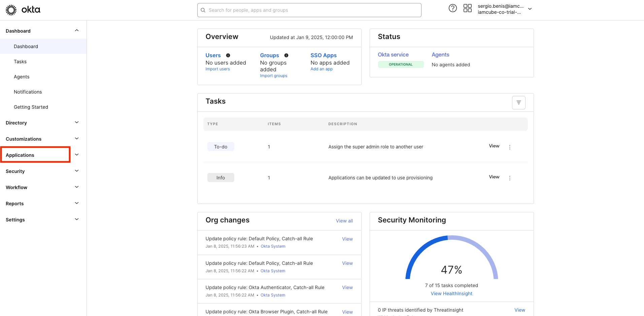
Task: Click the Okta logo
Action: click(23, 10)
